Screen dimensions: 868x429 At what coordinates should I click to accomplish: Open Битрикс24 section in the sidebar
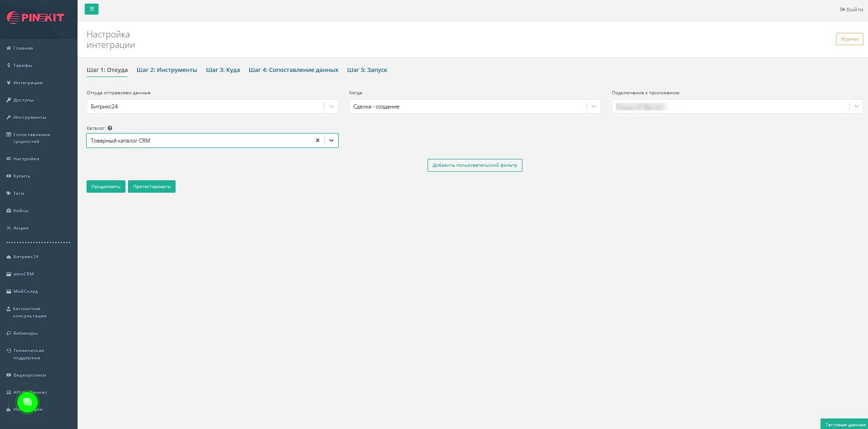pos(26,257)
